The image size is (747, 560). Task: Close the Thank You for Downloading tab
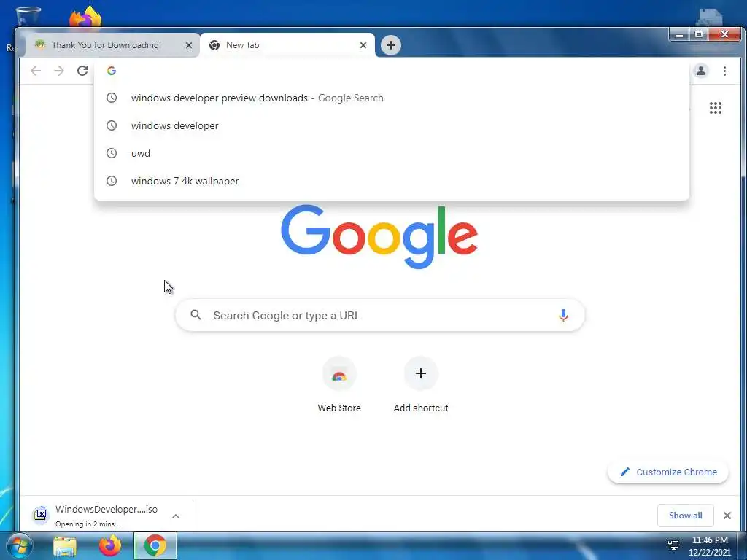(x=189, y=45)
